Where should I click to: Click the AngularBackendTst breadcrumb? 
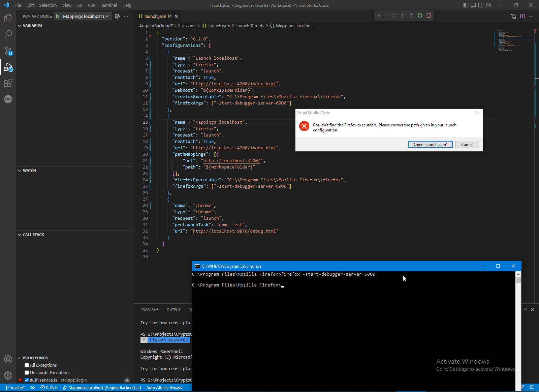[x=157, y=26]
